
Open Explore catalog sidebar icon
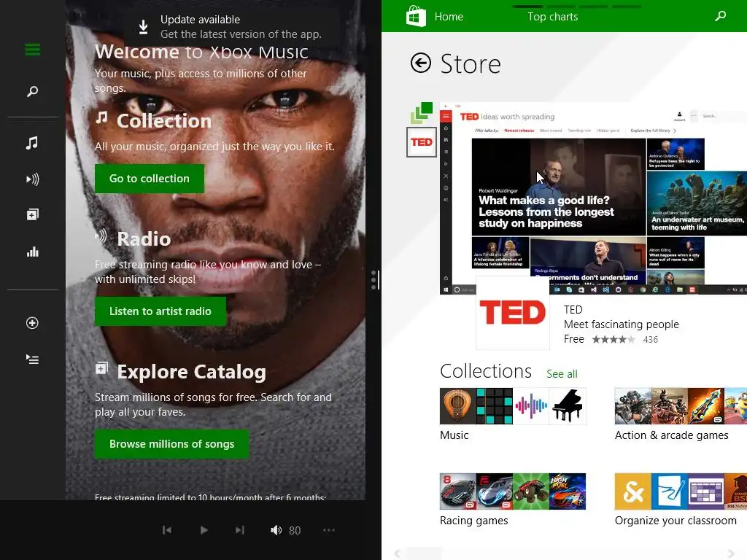[32, 215]
